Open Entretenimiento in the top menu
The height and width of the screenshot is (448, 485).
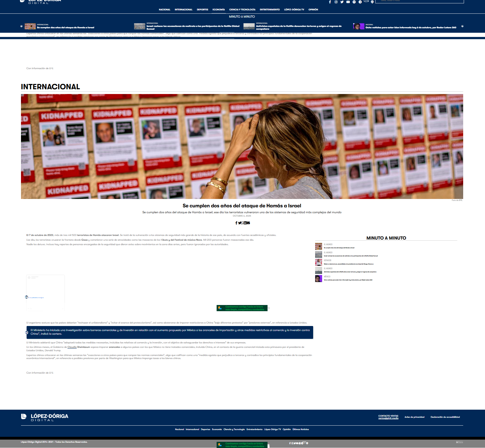click(270, 10)
